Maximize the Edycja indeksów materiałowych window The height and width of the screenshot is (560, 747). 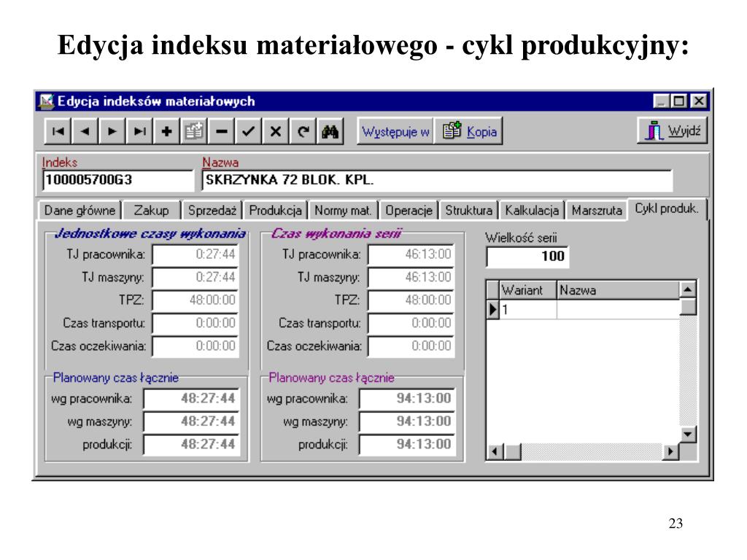tap(678, 101)
